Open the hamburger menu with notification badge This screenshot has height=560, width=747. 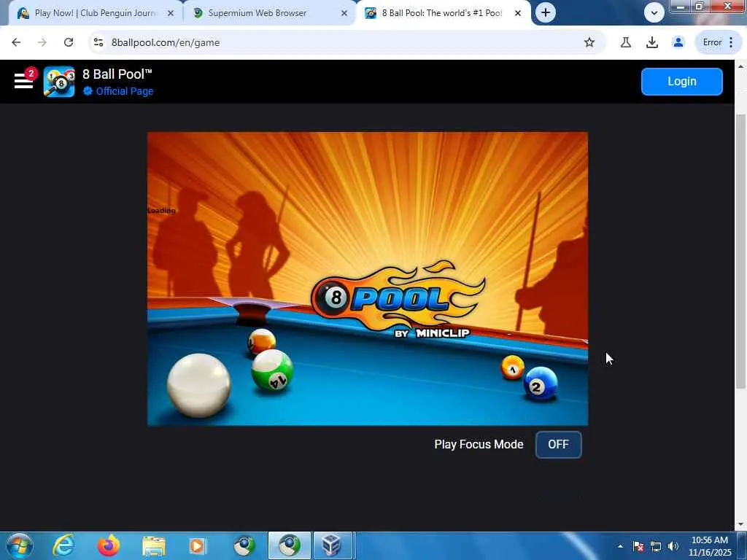(24, 80)
